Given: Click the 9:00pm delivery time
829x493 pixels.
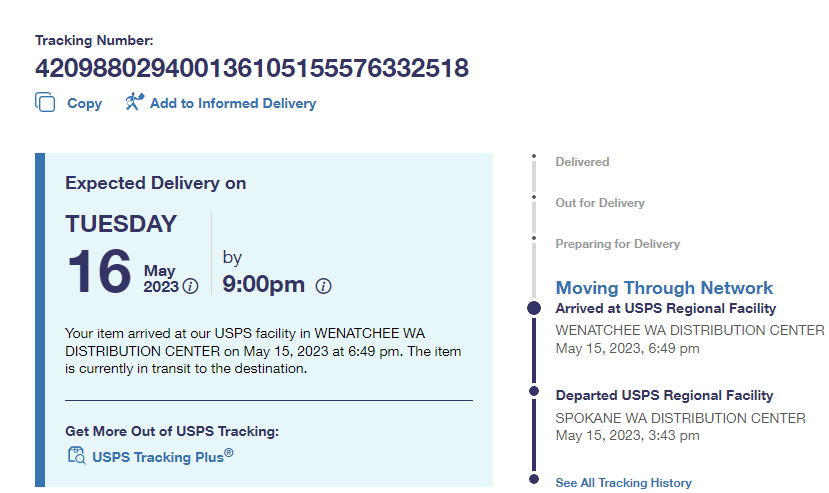Looking at the screenshot, I should (263, 285).
